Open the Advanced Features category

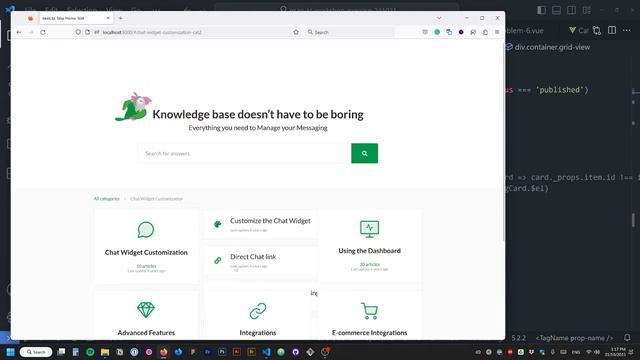pos(146,333)
